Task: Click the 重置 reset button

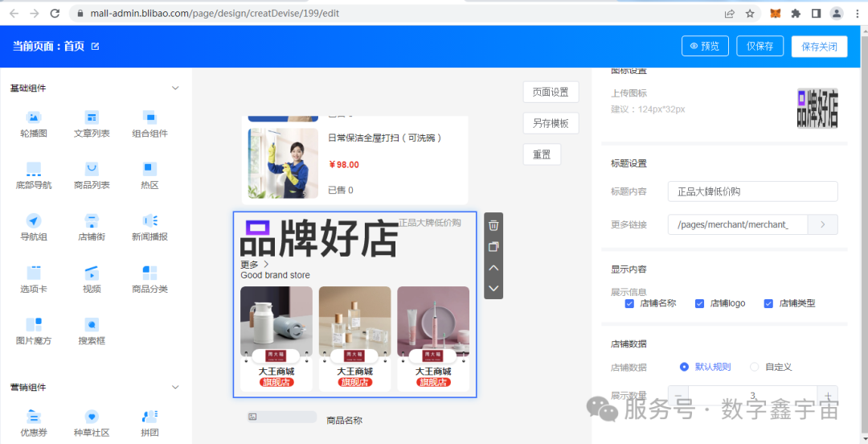Action: pyautogui.click(x=542, y=154)
